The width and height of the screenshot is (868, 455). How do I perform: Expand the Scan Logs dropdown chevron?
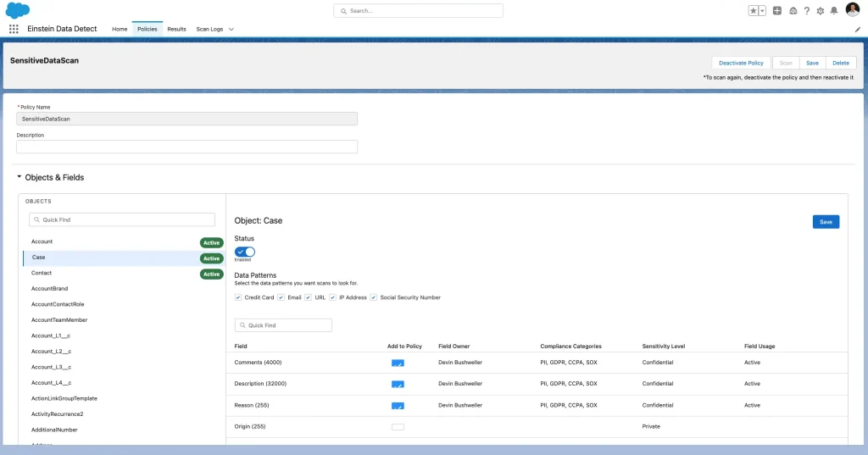click(231, 30)
